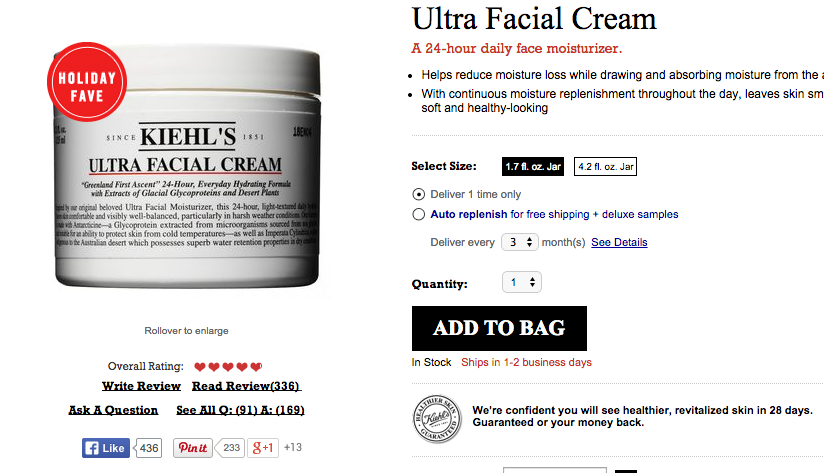Click the Pin it button
Image resolution: width=824 pixels, height=473 pixels.
[193, 448]
